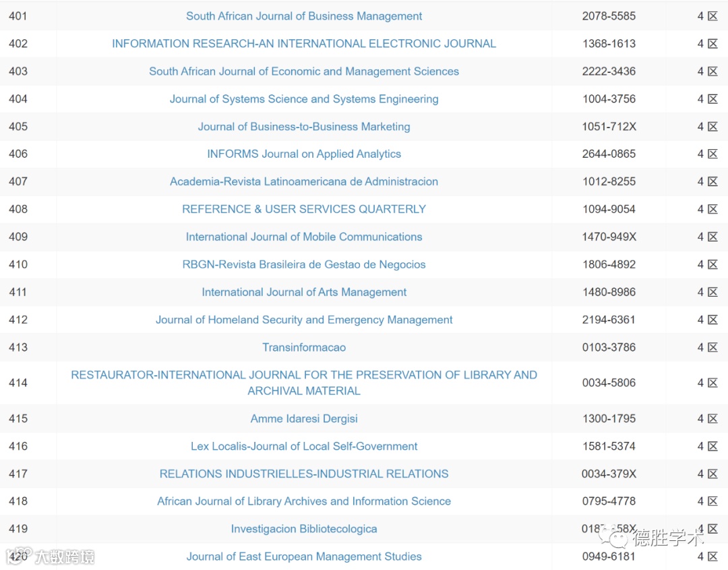Click row number 415
The image size is (728, 570).
pos(18,418)
